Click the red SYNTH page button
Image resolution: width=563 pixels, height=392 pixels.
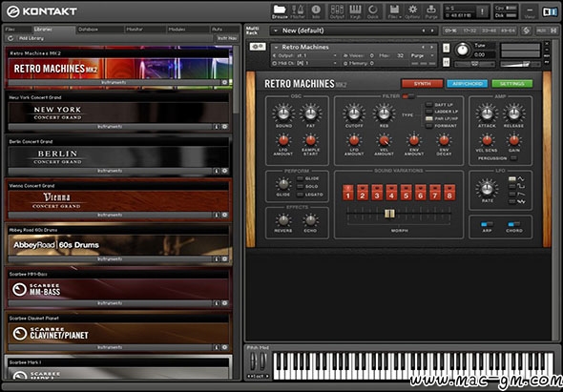pos(422,84)
